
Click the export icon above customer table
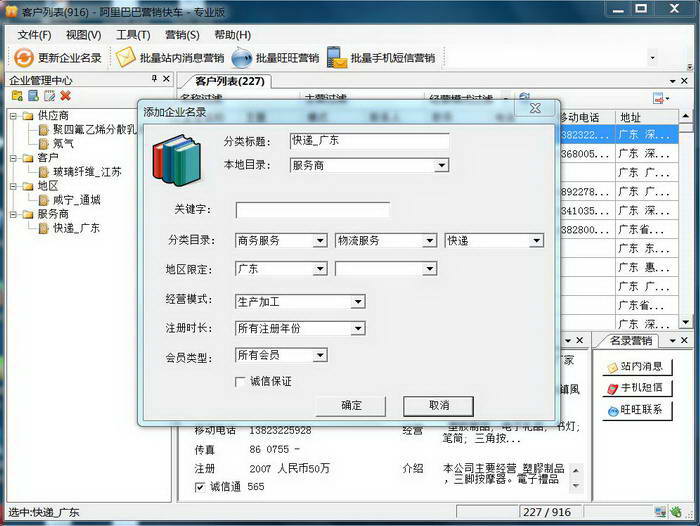click(660, 99)
